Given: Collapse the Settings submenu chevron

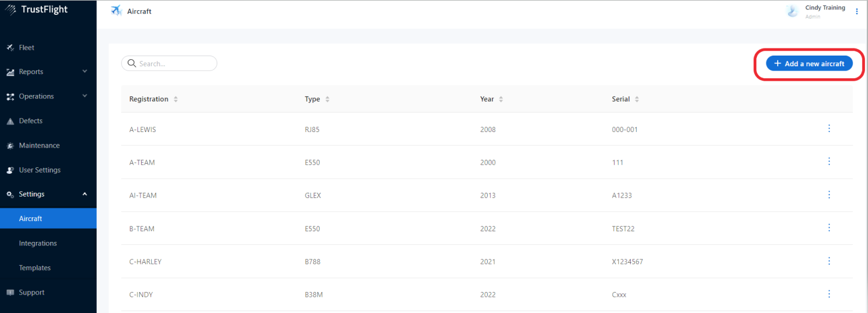Looking at the screenshot, I should [85, 194].
